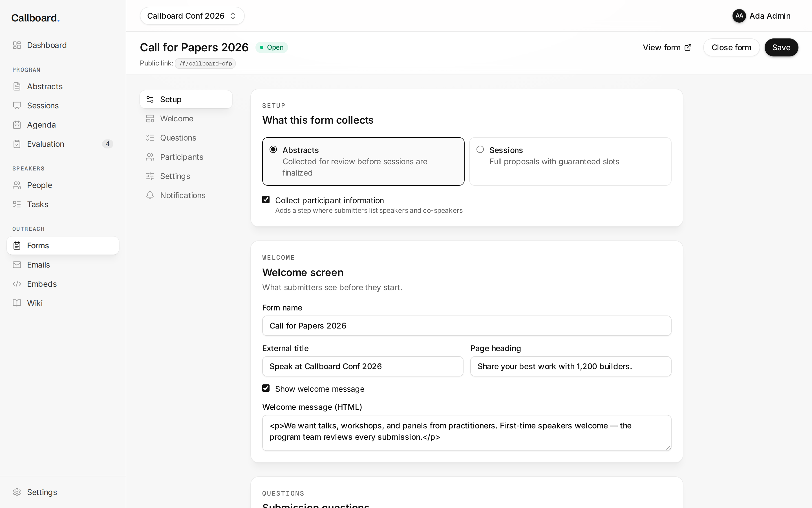
Task: Click the Emails envelope icon
Action: pyautogui.click(x=17, y=265)
